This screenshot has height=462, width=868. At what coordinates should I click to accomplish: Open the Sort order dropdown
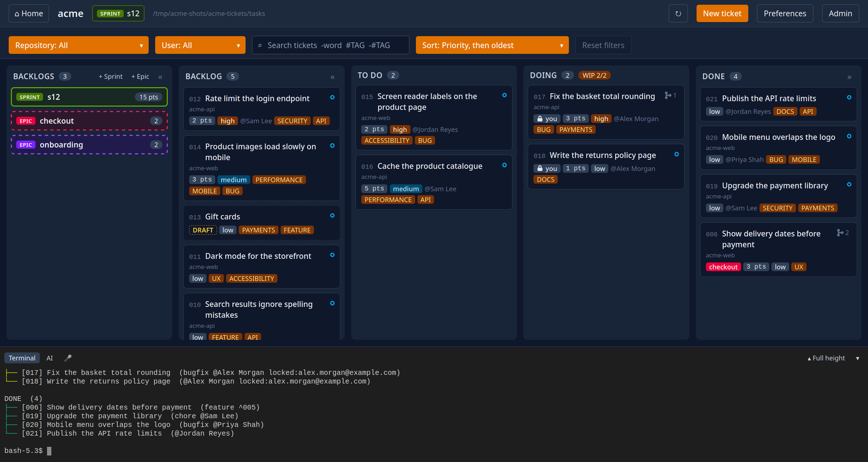coord(492,45)
